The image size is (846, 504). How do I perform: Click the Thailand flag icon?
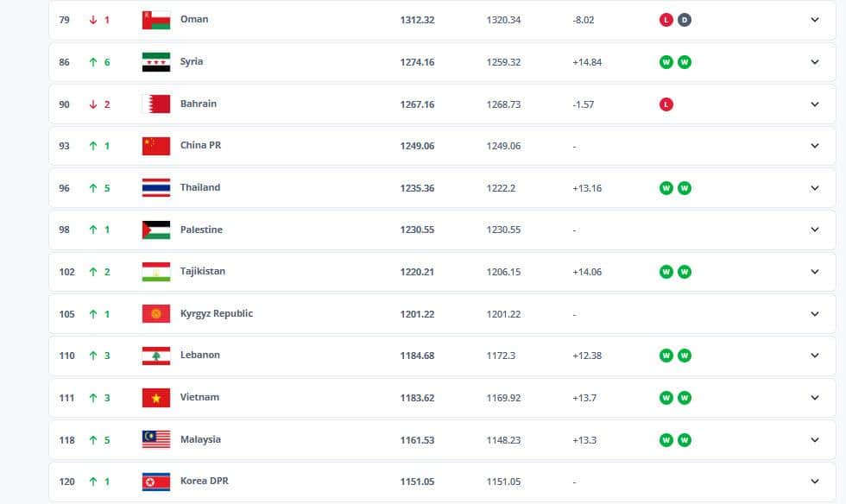pyautogui.click(x=156, y=188)
